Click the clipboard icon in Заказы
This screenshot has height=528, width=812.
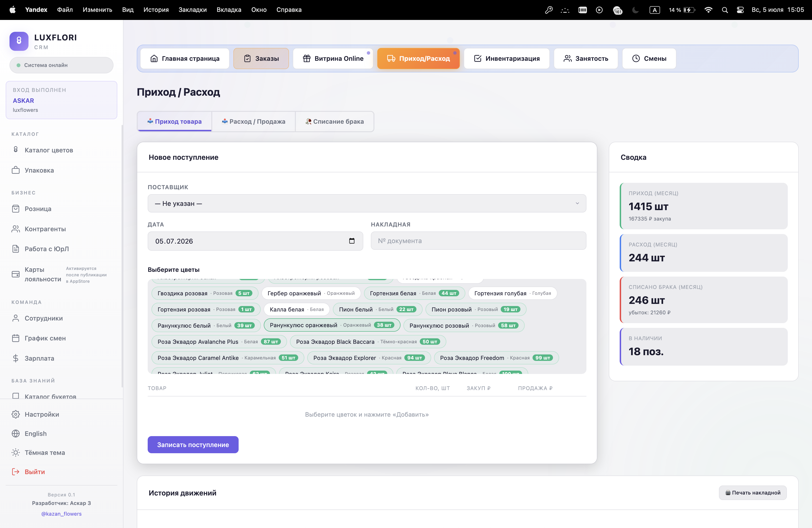247,59
